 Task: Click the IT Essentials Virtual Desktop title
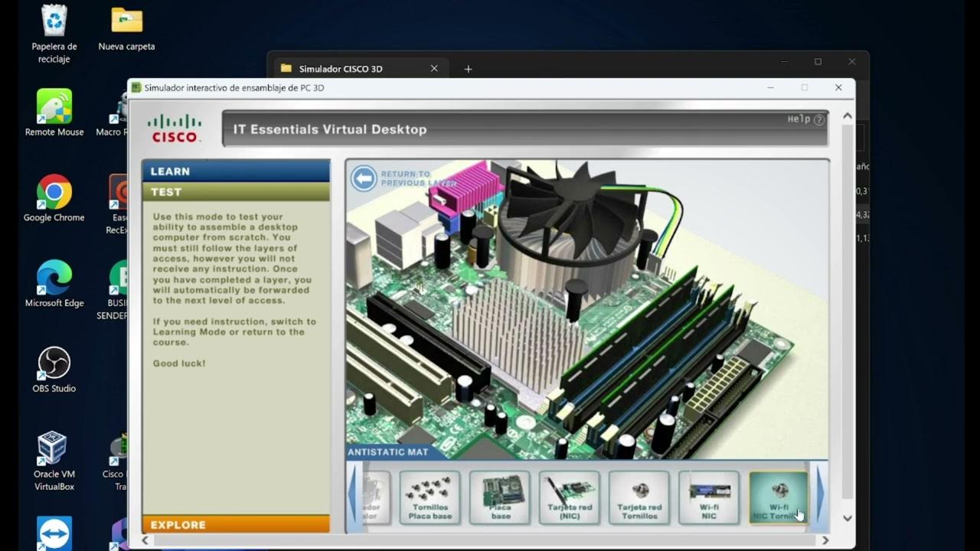coord(330,129)
